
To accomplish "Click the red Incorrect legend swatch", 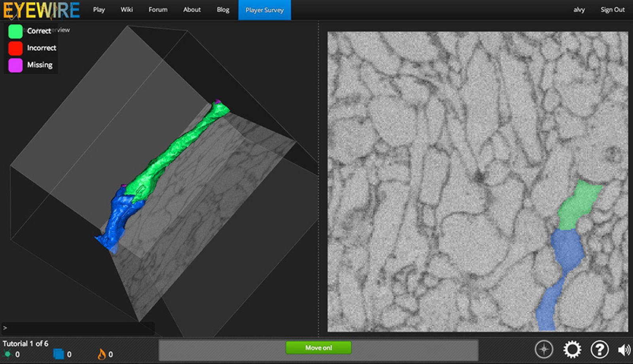I will click(15, 48).
